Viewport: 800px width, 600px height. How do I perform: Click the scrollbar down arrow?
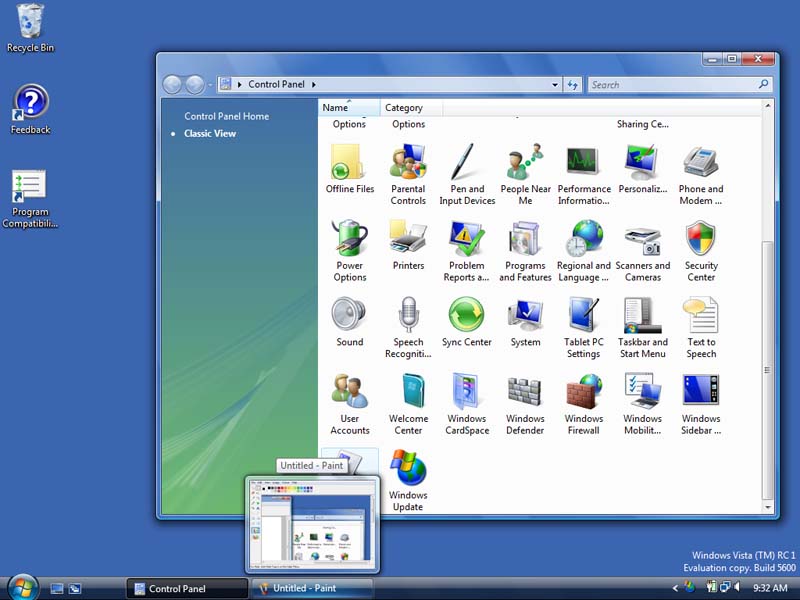coord(767,508)
